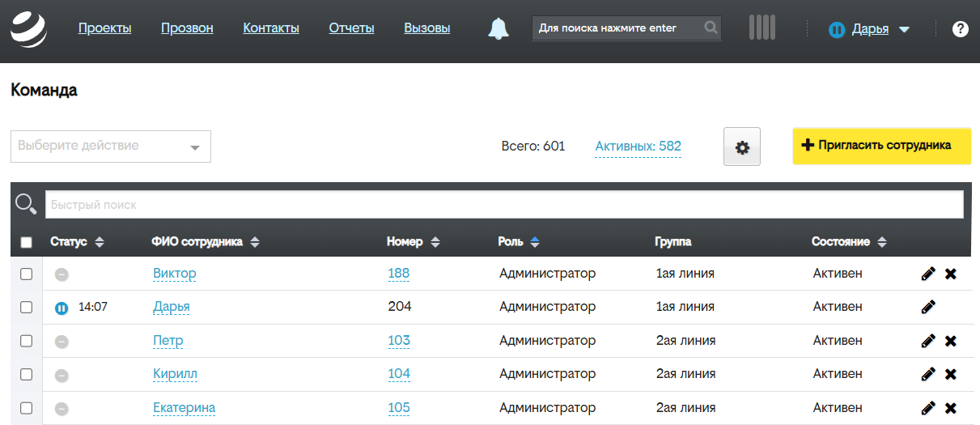980x425 pixels.
Task: Open the Контакты menu
Action: [x=271, y=28]
